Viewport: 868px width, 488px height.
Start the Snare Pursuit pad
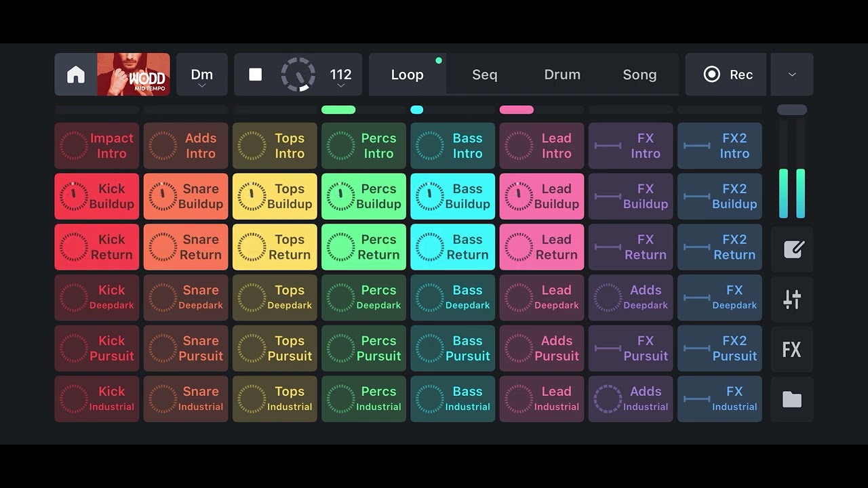[x=186, y=348]
